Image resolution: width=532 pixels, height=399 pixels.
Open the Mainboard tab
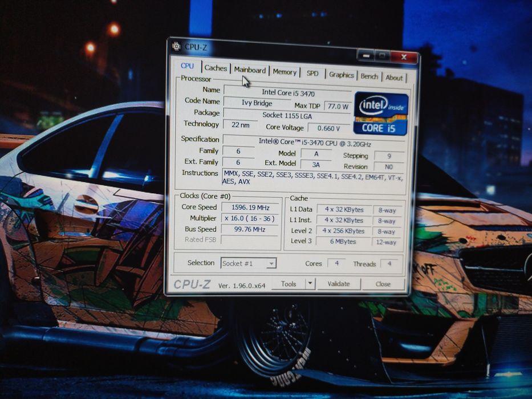pos(250,70)
